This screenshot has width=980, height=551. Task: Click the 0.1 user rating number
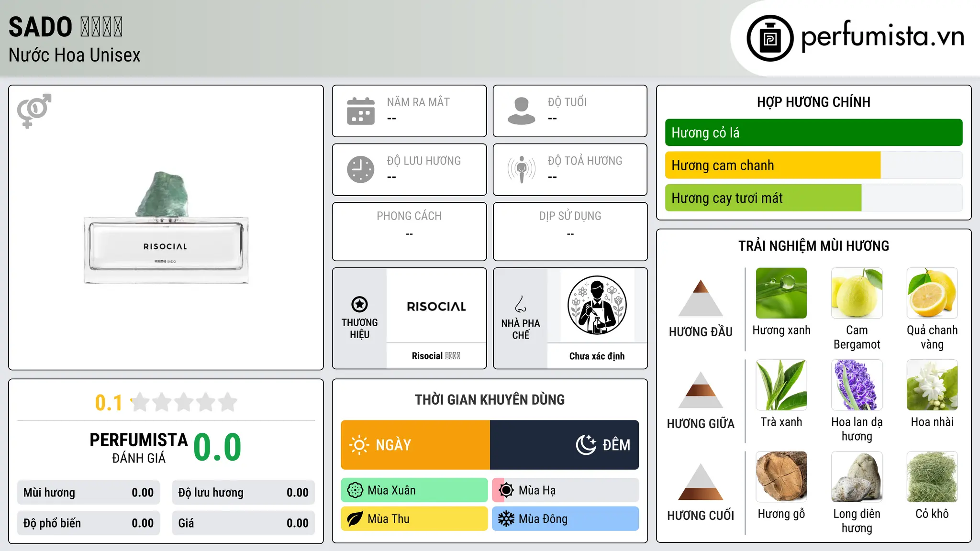[109, 403]
